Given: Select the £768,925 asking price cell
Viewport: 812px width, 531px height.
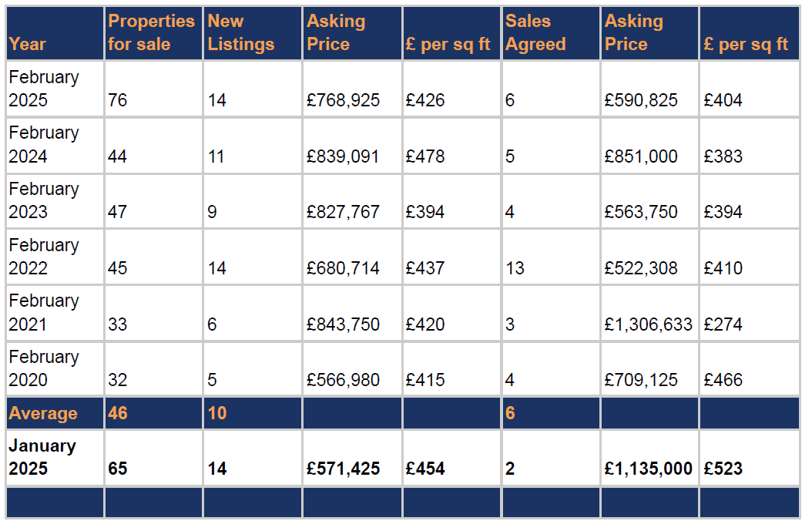Looking at the screenshot, I should pyautogui.click(x=343, y=101).
